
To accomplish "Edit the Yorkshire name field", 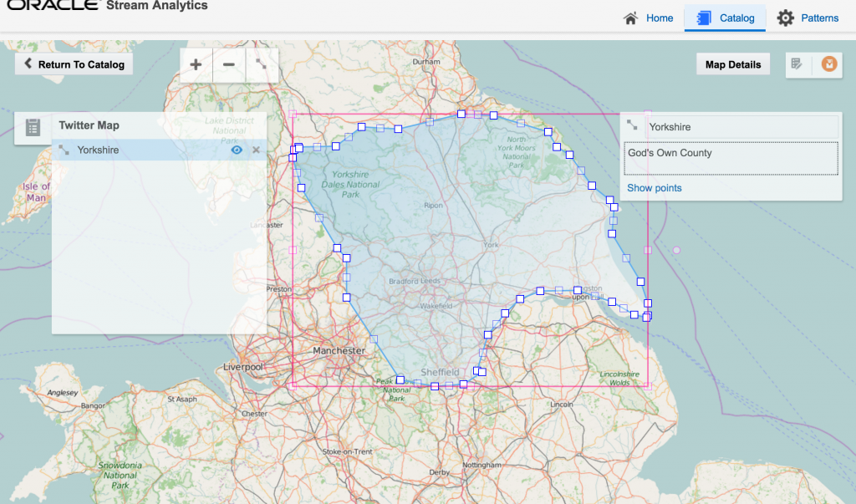I will click(x=740, y=127).
